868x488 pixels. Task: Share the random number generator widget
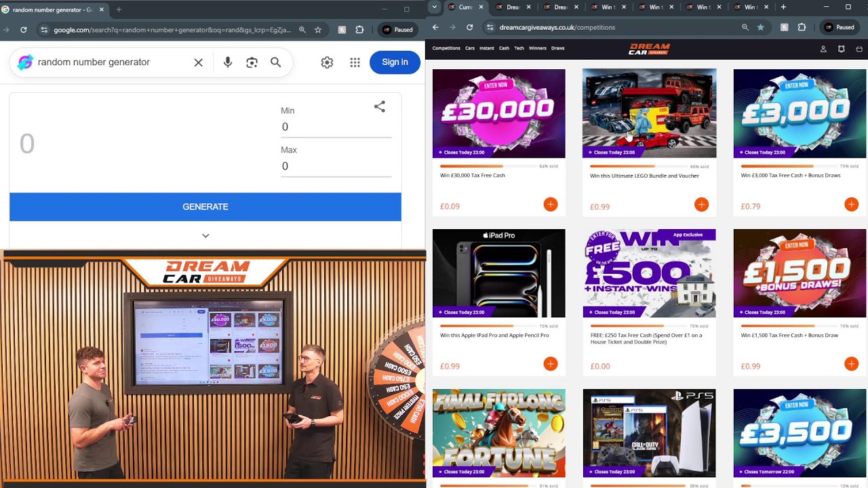point(380,106)
